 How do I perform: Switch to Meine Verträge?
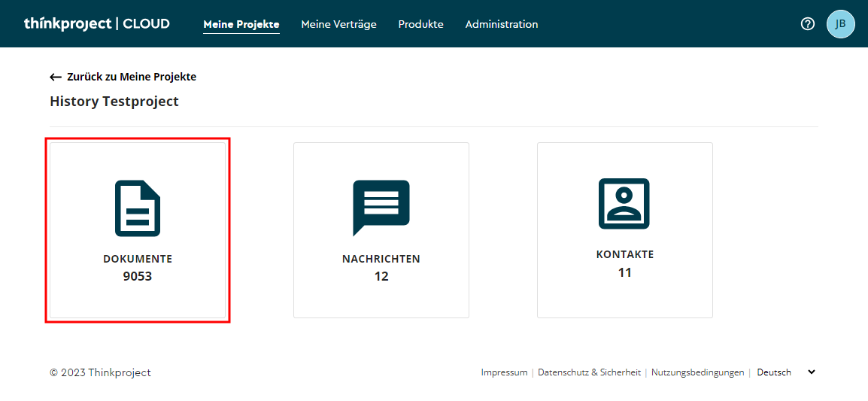[x=338, y=24]
